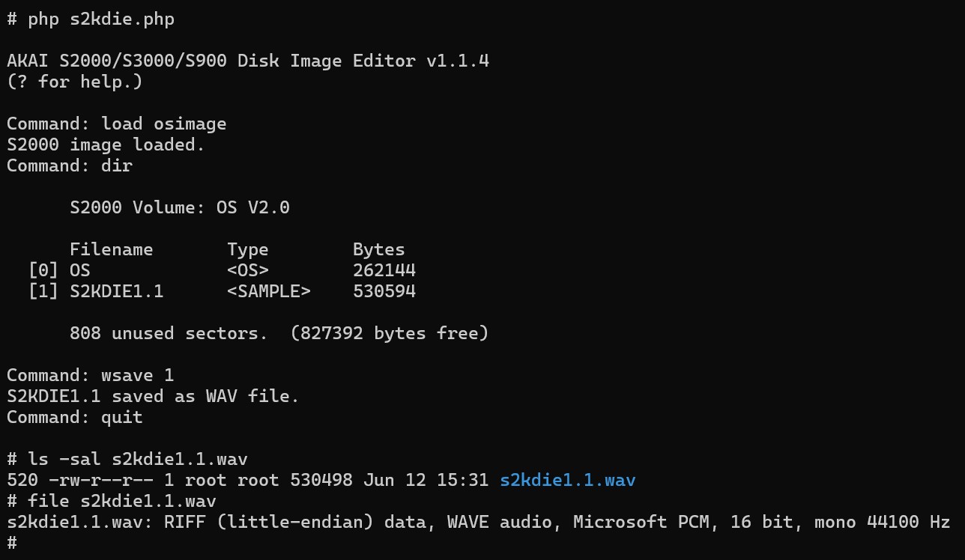Click the Bytes column header
Image resolution: width=965 pixels, height=560 pixels.
[379, 249]
